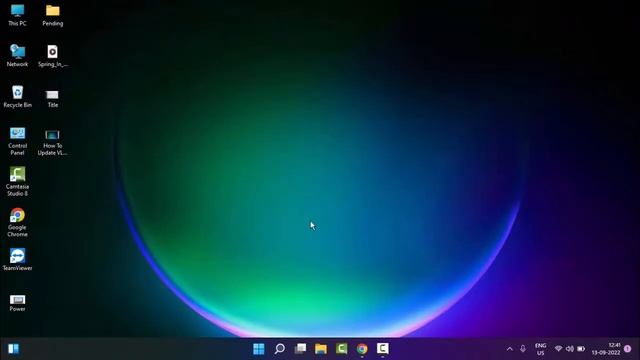
Task: Click the volume speaker tray icon
Action: [570, 349]
